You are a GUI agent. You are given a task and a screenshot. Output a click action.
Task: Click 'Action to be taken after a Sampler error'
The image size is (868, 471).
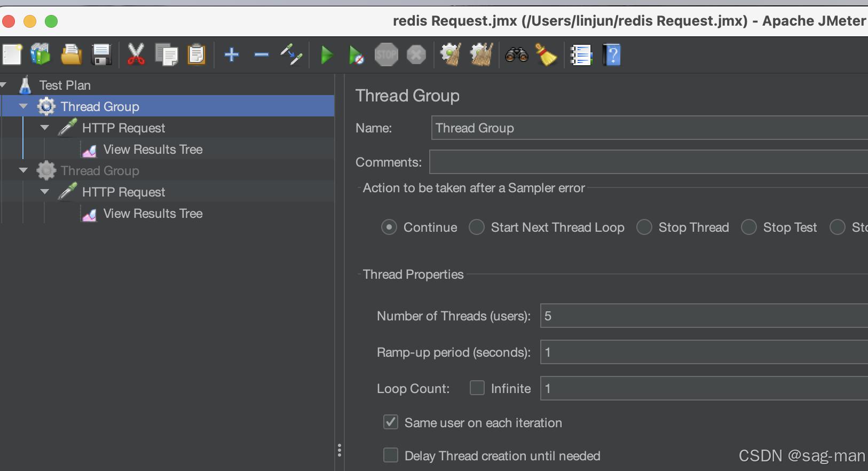click(474, 188)
